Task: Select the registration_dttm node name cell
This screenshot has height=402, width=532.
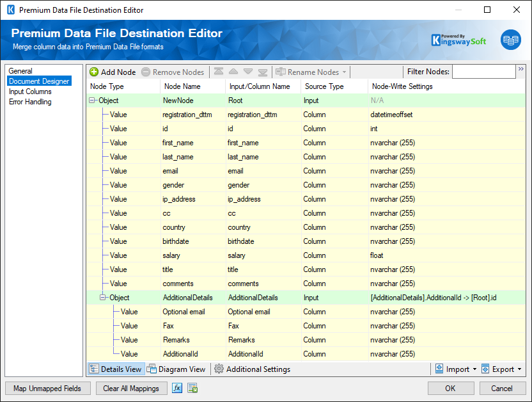Action: pyautogui.click(x=192, y=115)
